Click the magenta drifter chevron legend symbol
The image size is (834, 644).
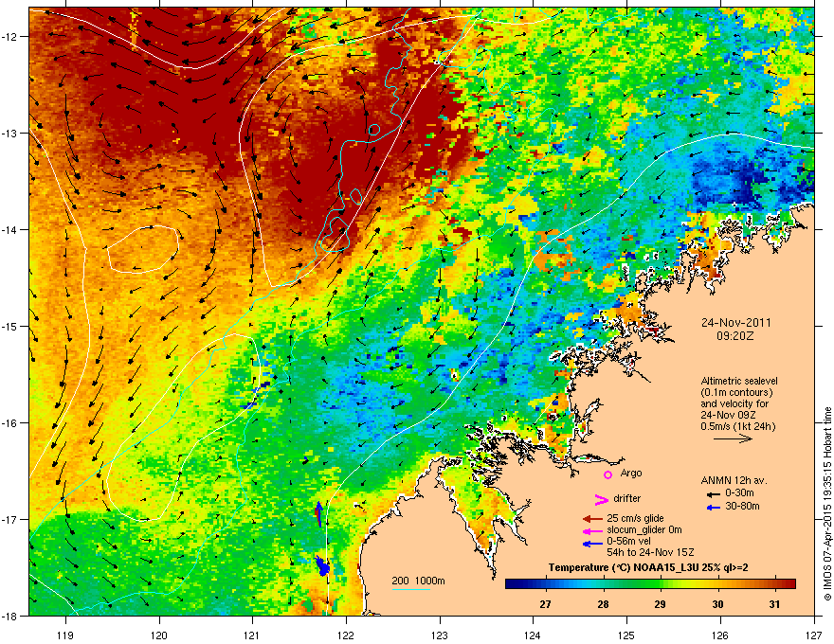tap(601, 499)
